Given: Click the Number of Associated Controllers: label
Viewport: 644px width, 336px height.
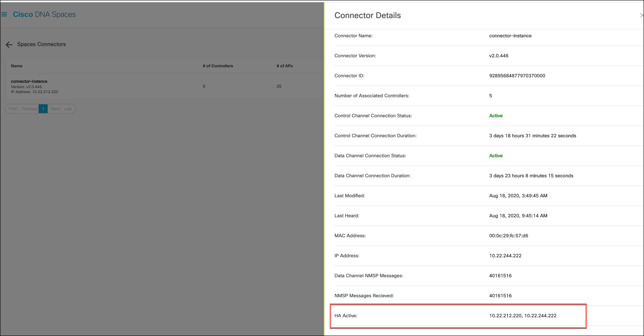Looking at the screenshot, I should click(x=372, y=96).
